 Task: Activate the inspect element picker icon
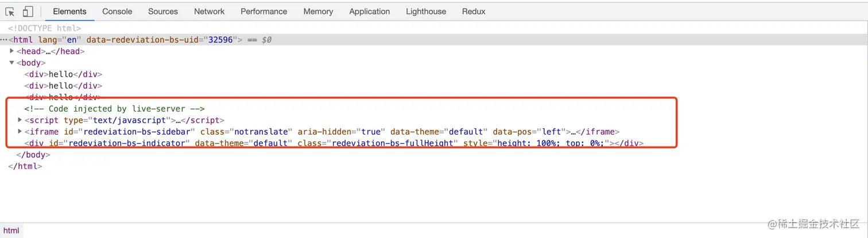click(x=10, y=11)
